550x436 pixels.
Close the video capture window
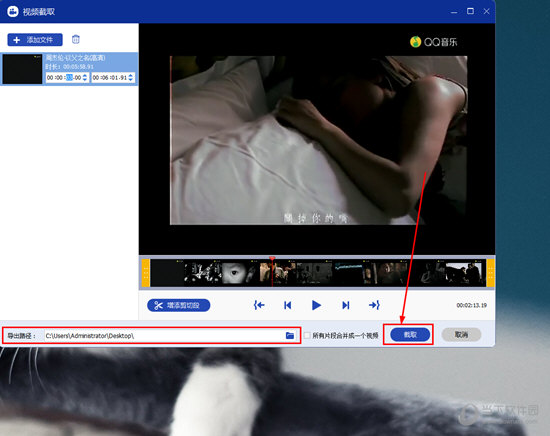[487, 11]
